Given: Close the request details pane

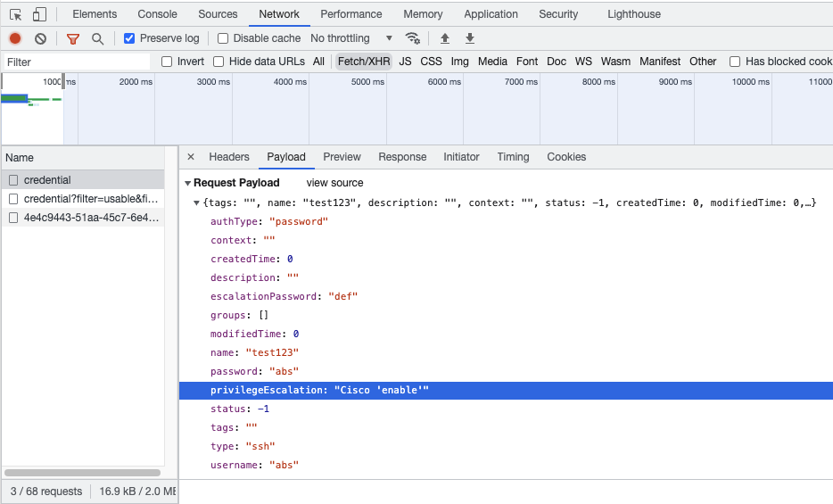Looking at the screenshot, I should click(x=191, y=157).
